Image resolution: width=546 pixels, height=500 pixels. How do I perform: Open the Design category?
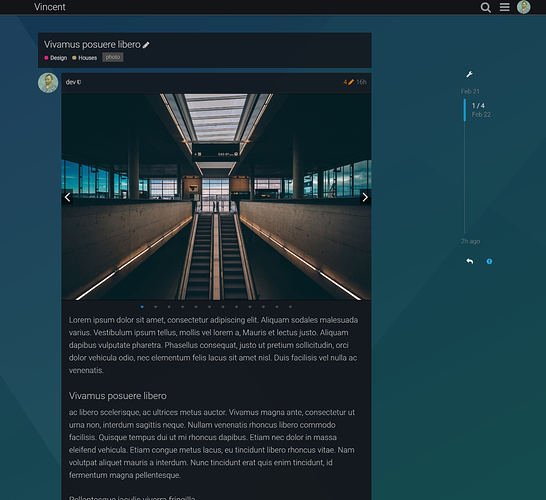click(x=56, y=58)
